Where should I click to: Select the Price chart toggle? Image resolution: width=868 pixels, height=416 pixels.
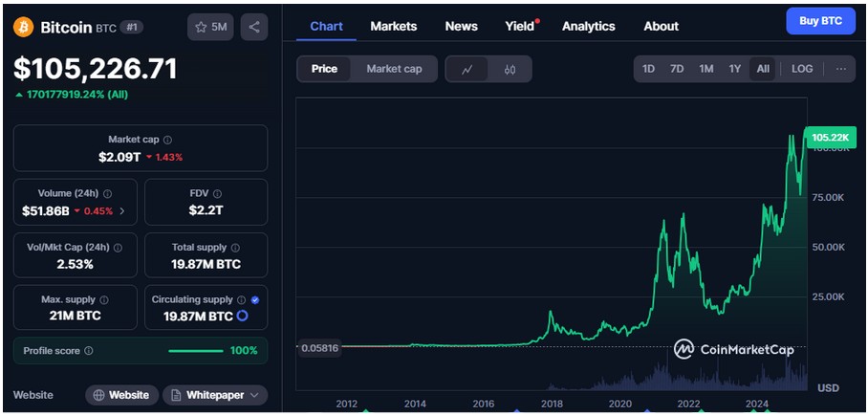click(x=324, y=69)
